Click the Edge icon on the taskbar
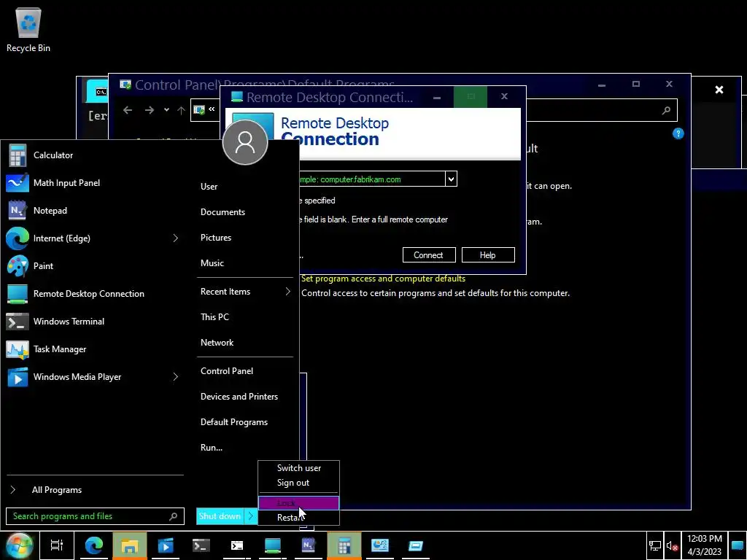This screenshot has width=747, height=560. (x=94, y=545)
